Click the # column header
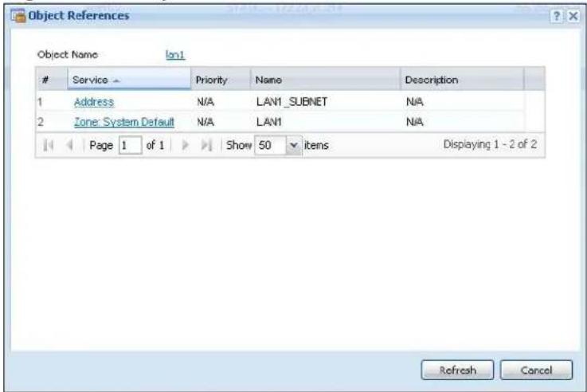The height and width of the screenshot is (392, 587). pos(52,80)
